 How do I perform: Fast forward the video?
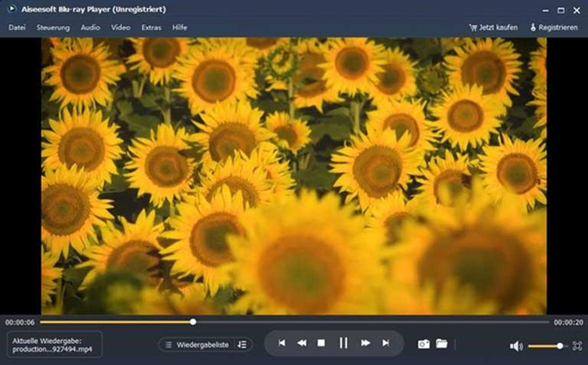(x=365, y=343)
